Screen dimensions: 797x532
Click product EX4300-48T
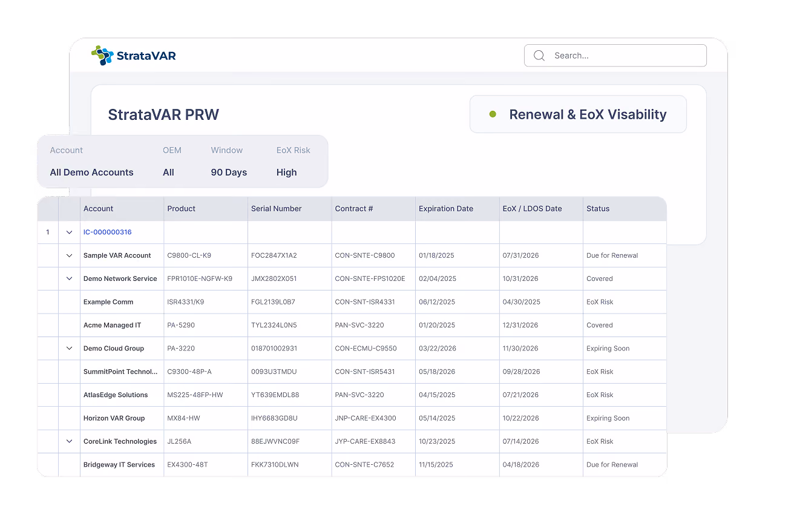click(x=187, y=465)
